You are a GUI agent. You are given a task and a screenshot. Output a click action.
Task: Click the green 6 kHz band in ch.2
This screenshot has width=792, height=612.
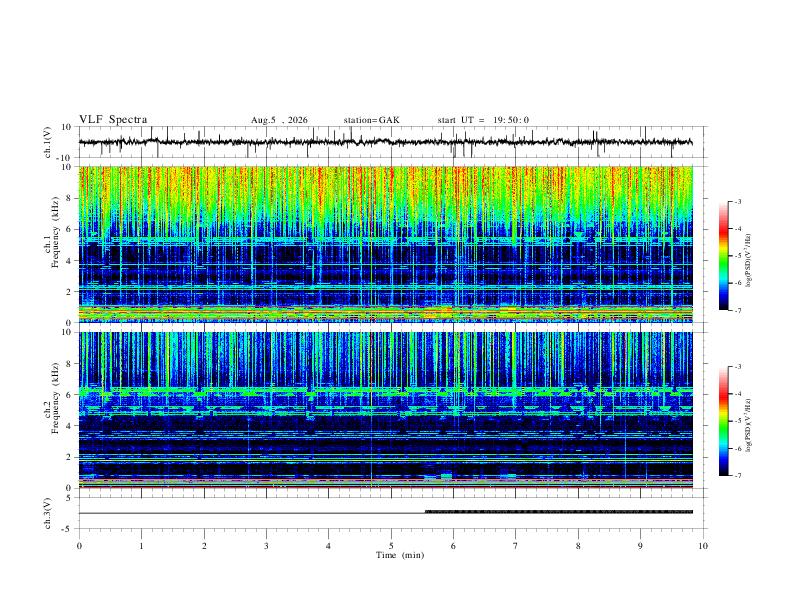pyautogui.click(x=385, y=391)
